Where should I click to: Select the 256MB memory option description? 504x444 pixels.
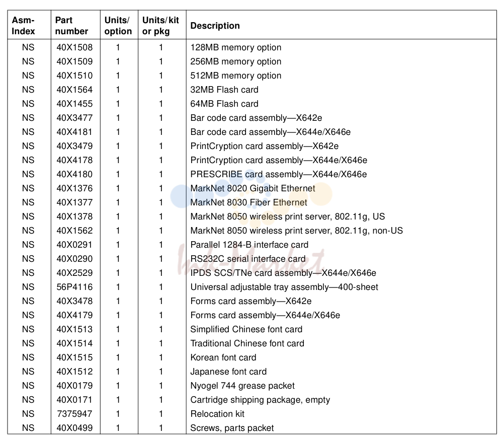235,61
